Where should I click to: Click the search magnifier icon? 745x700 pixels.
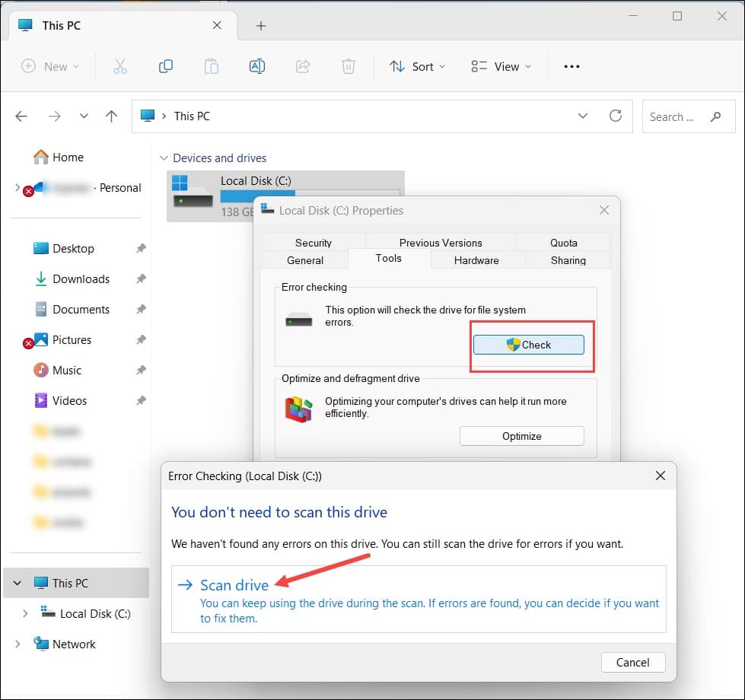pyautogui.click(x=715, y=117)
